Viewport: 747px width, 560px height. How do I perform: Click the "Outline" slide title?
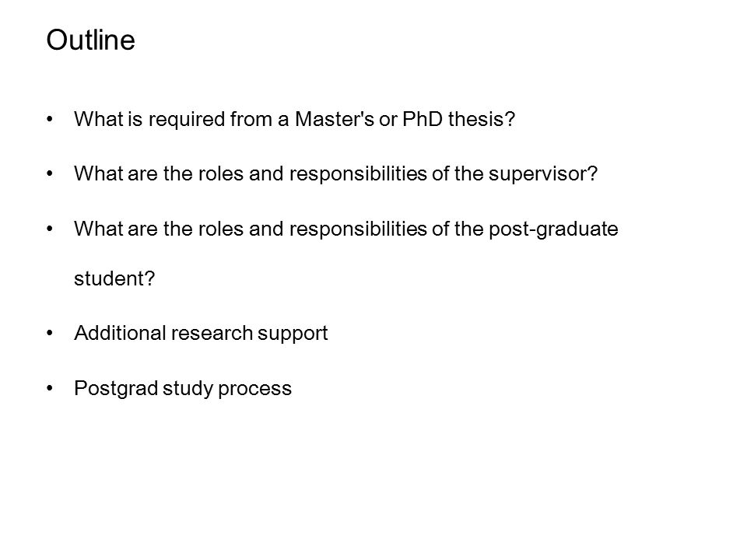point(90,40)
